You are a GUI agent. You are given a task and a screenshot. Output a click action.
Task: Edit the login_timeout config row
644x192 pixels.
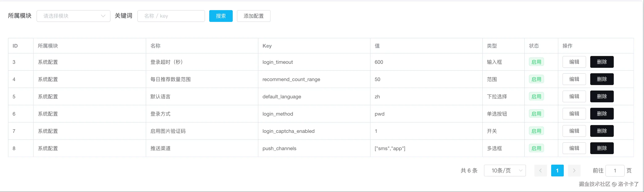pyautogui.click(x=574, y=62)
